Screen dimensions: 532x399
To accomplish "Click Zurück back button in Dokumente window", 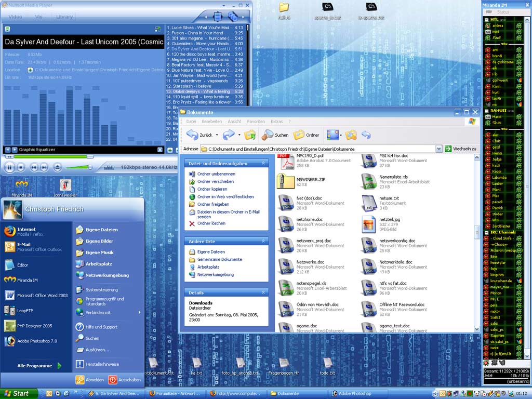I will pos(199,135).
